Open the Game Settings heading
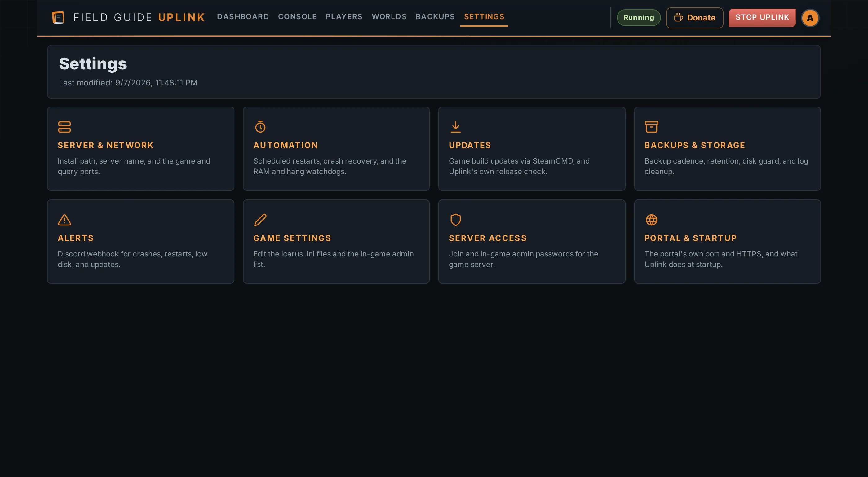This screenshot has height=477, width=868. [x=292, y=238]
